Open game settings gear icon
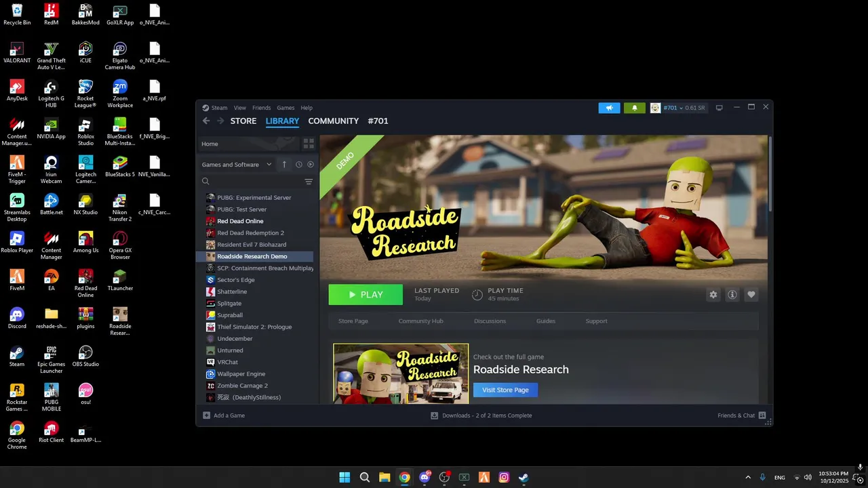This screenshot has height=488, width=868. [713, 295]
